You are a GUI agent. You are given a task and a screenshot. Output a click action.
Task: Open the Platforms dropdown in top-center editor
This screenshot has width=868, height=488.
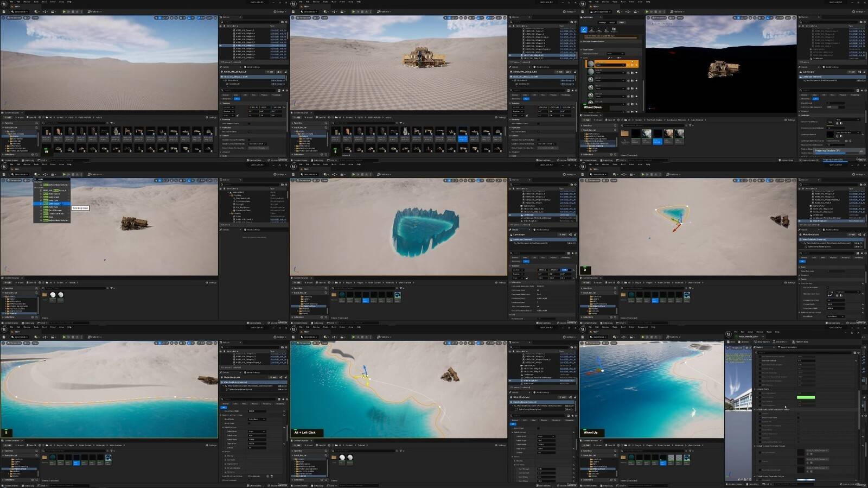pyautogui.click(x=384, y=11)
